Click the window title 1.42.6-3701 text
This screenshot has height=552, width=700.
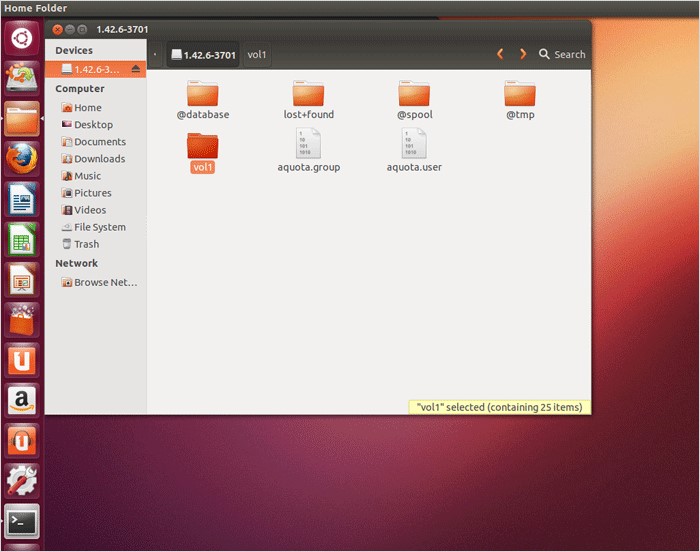point(122,29)
